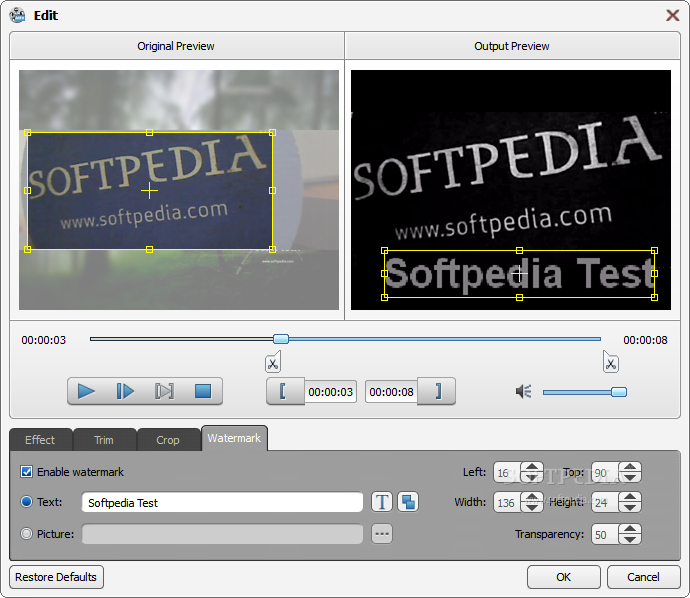Viewport: 690px width, 598px height.
Task: Click the Play button
Action: [x=86, y=391]
